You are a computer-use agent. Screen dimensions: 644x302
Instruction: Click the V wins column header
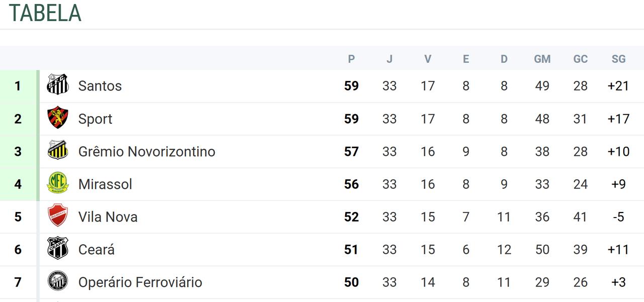[x=428, y=59]
